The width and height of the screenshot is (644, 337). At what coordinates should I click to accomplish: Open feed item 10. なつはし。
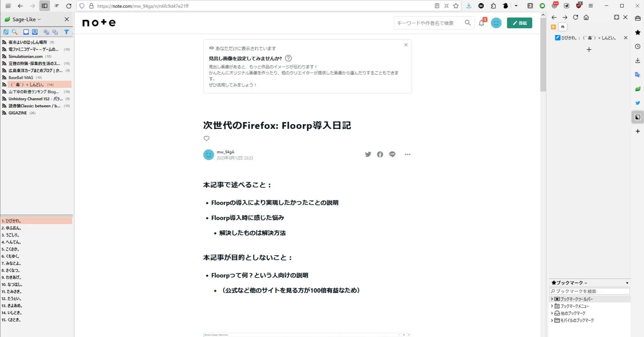pyautogui.click(x=36, y=285)
